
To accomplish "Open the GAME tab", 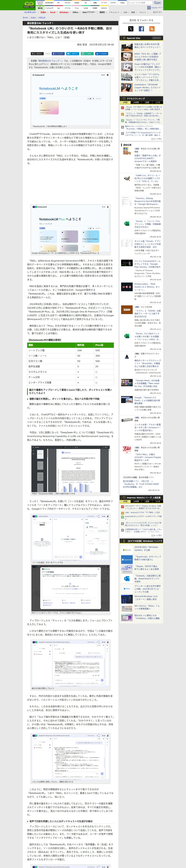I will 86,8.
